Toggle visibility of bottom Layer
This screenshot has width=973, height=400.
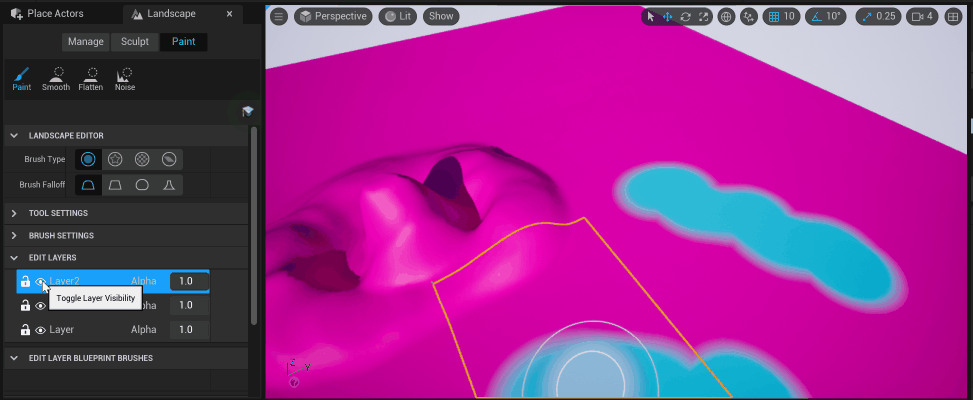pyautogui.click(x=40, y=330)
